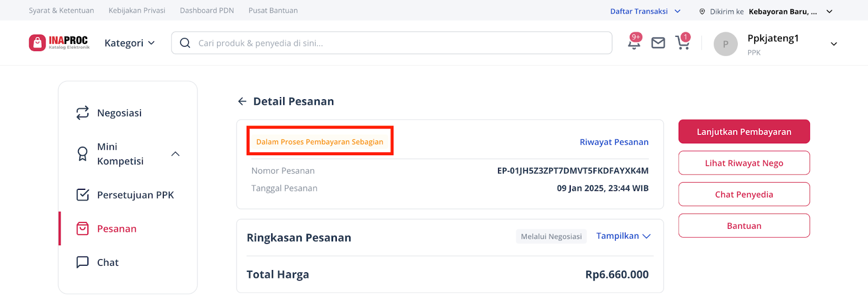Open the Daftar Transaksi dropdown

coord(645,11)
